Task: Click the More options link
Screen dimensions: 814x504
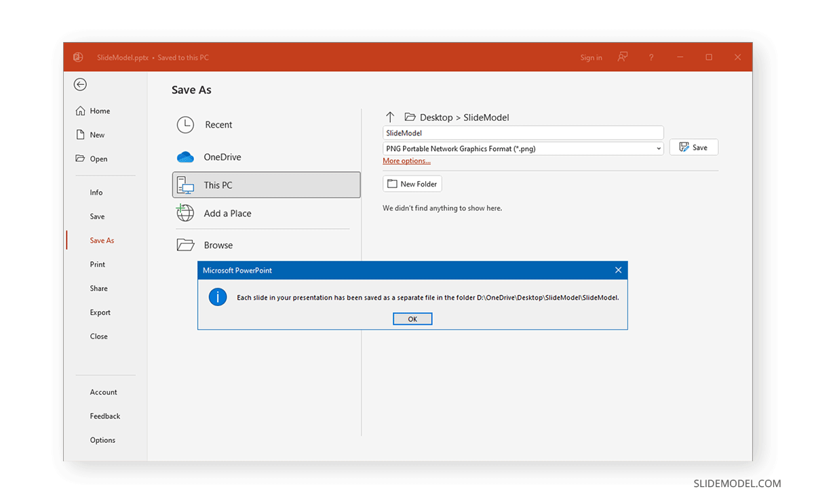Action: tap(406, 161)
